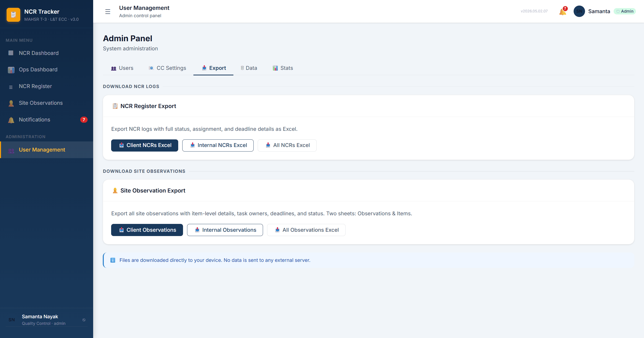
Task: Select the Export tab
Action: click(214, 68)
